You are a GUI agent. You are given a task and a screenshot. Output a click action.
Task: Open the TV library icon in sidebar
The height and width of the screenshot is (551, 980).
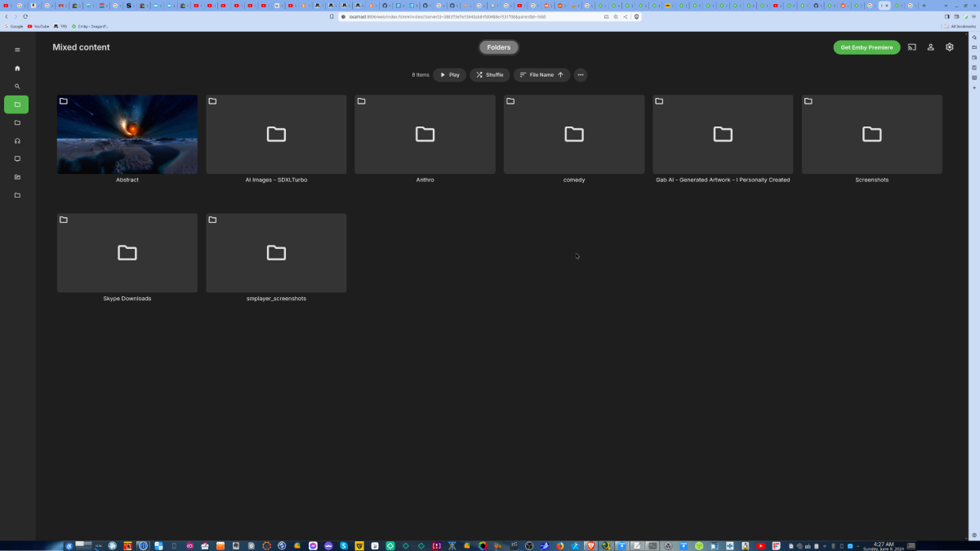[16, 158]
